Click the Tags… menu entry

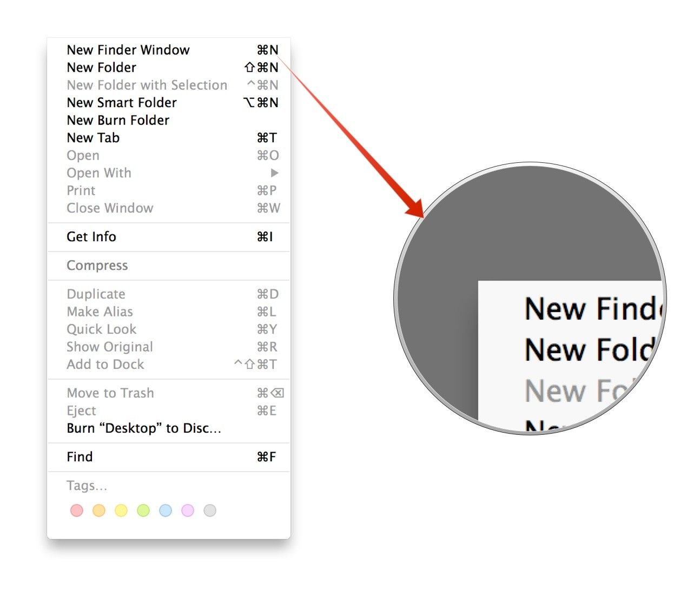[87, 486]
